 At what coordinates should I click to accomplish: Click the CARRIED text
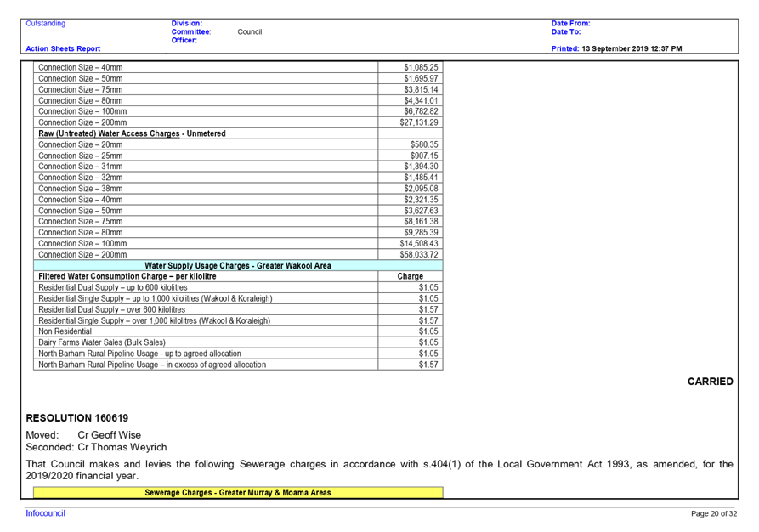[x=710, y=382]
